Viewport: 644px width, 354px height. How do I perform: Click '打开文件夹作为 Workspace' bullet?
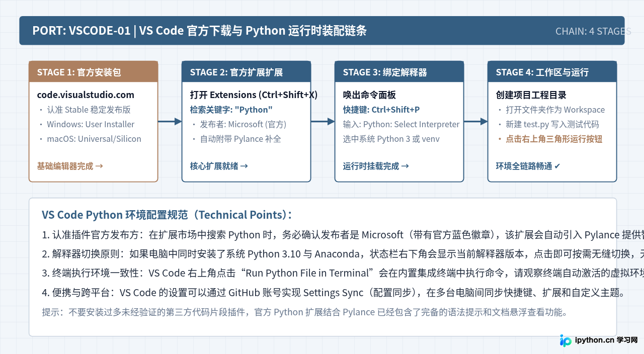coord(550,110)
